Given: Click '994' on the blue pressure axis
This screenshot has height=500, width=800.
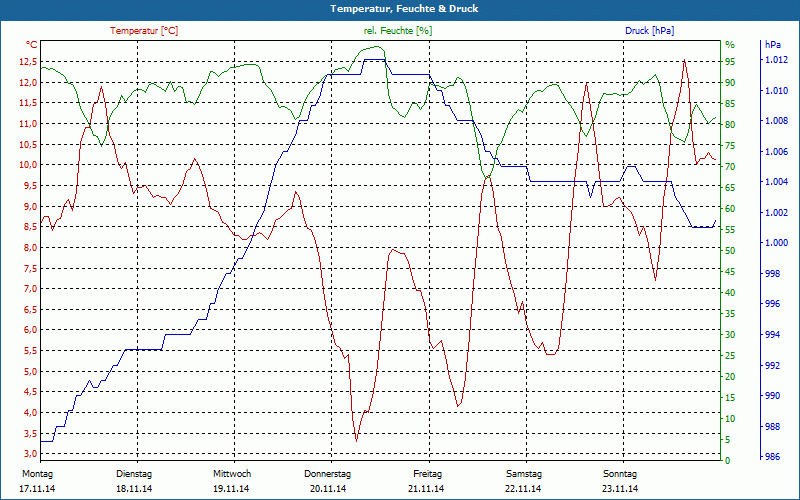Looking at the screenshot, I should click(772, 335).
